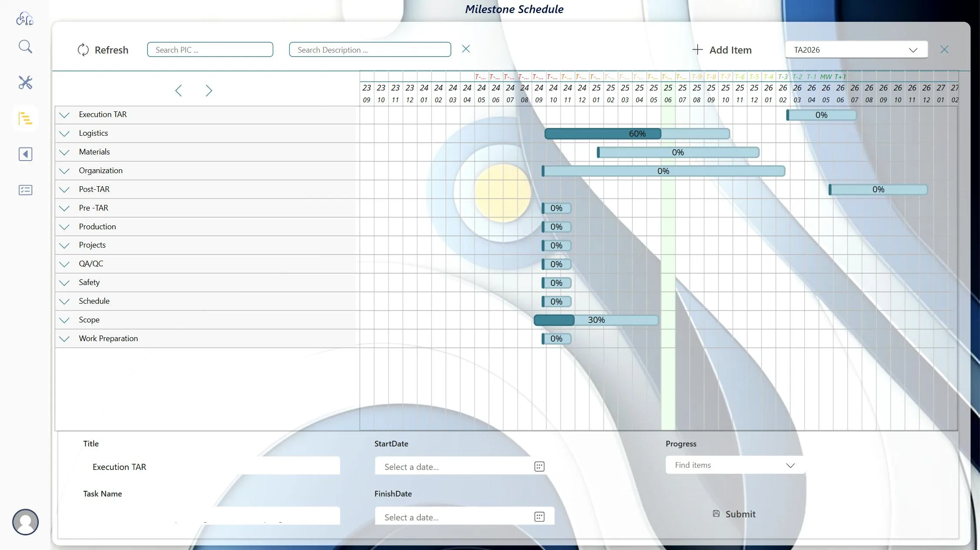Click the plus icon of Add Item

[x=697, y=50]
